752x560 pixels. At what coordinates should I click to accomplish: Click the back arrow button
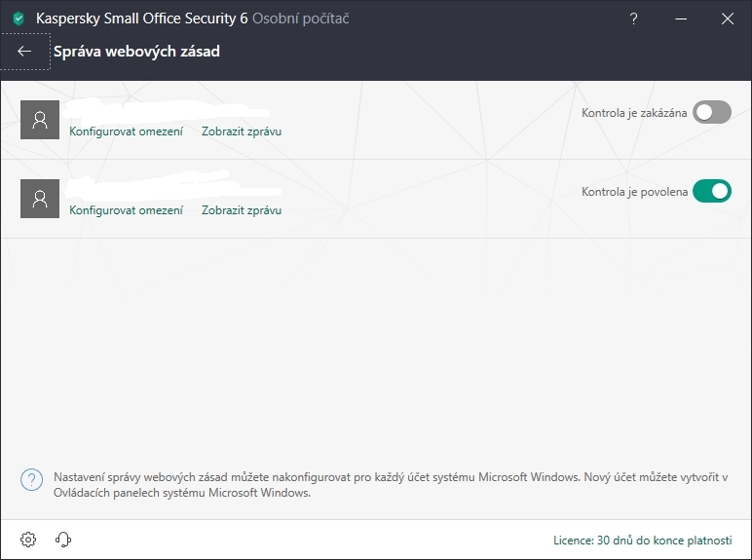pos(24,52)
